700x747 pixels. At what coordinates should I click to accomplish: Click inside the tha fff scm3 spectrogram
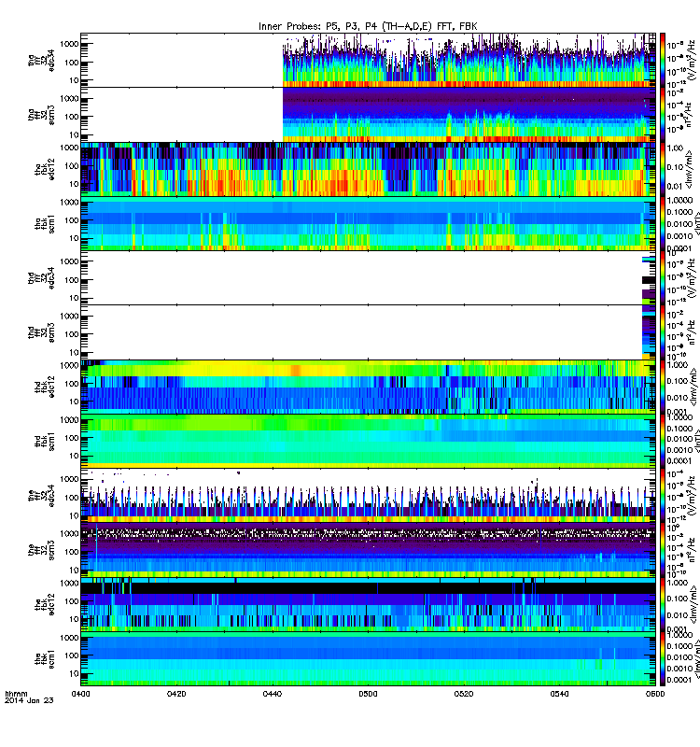368,115
